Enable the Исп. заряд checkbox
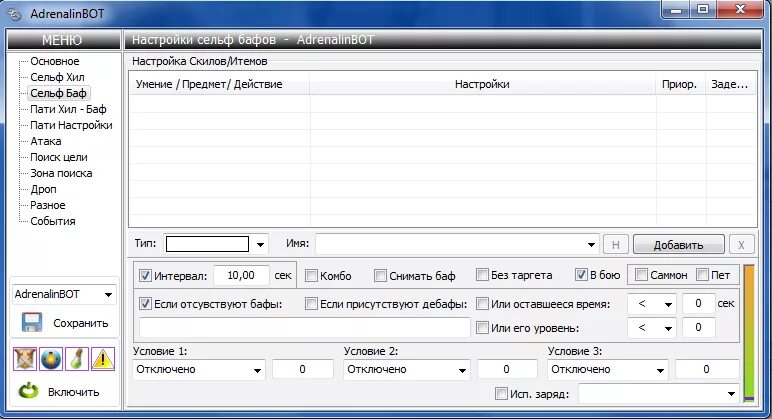This screenshot has height=419, width=772. [501, 393]
